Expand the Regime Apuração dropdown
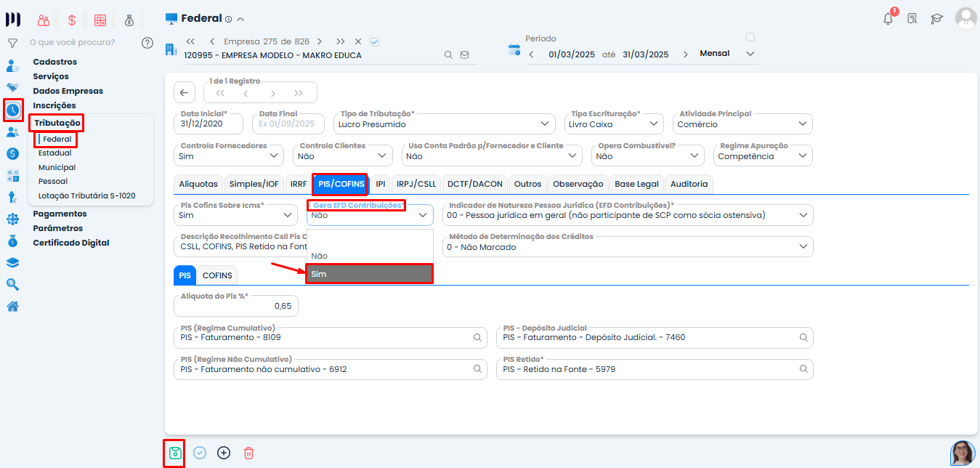Screen dimensions: 980x468 click(762, 156)
